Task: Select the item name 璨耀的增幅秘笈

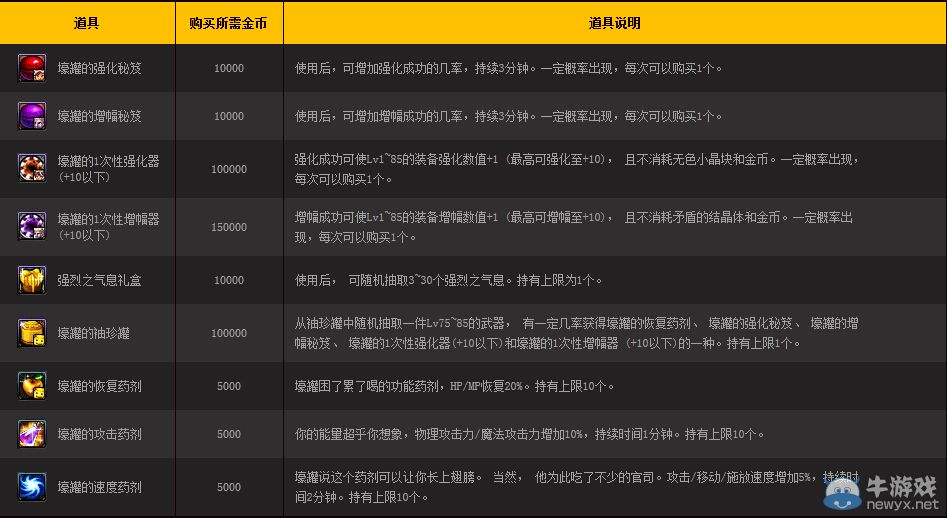Action: [x=100, y=116]
